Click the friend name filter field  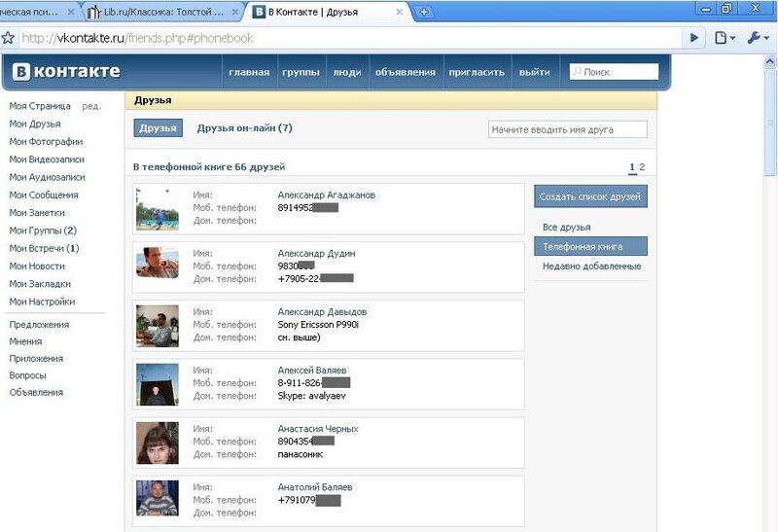pyautogui.click(x=568, y=129)
